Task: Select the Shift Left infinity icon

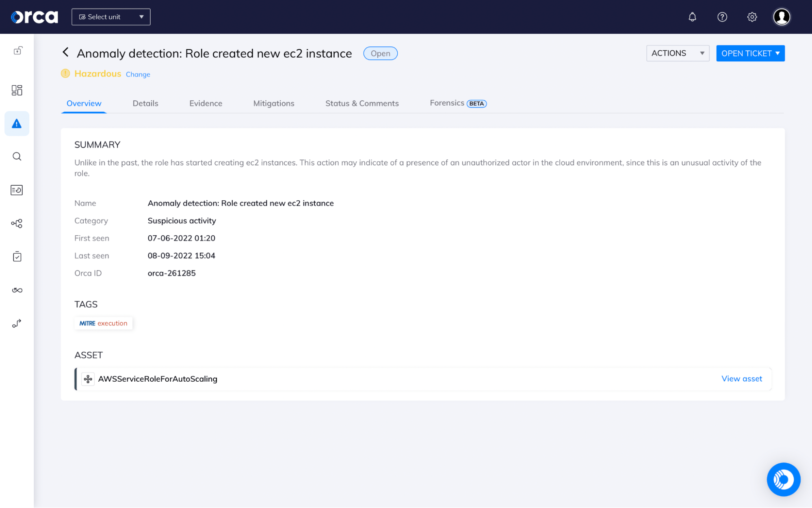Action: (x=17, y=290)
